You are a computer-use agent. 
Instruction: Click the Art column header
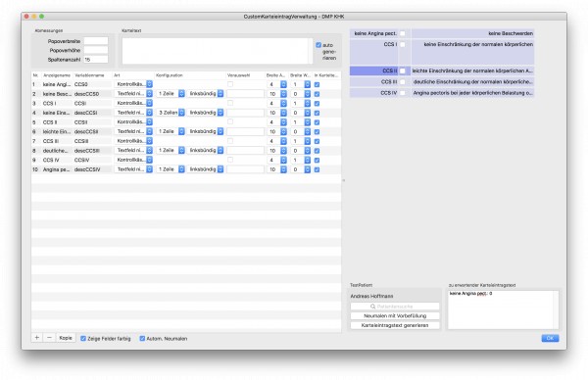[x=117, y=75]
